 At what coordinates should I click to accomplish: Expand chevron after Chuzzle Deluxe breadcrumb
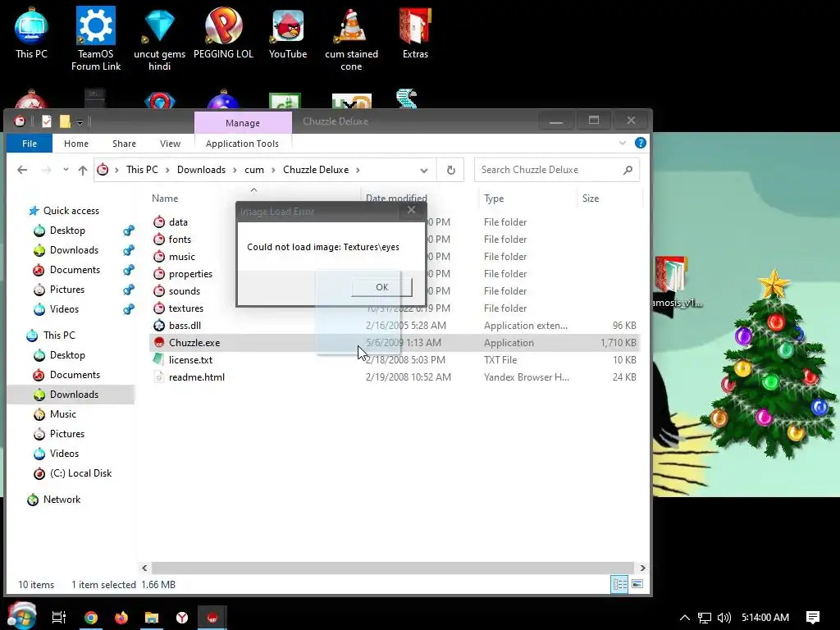(358, 171)
